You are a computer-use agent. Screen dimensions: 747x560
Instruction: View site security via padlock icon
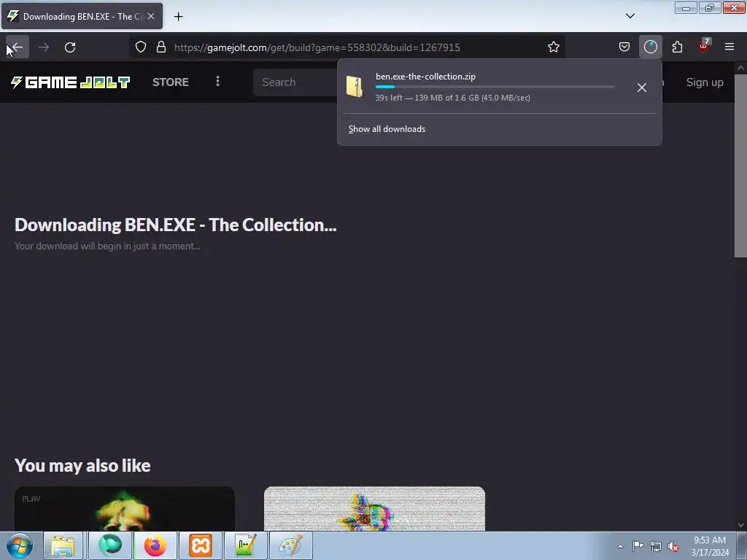click(x=161, y=47)
